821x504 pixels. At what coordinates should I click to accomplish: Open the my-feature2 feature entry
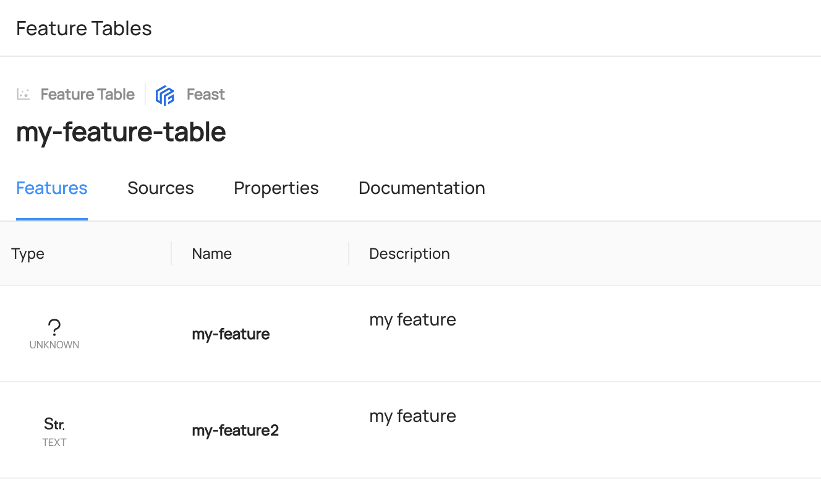coord(235,430)
